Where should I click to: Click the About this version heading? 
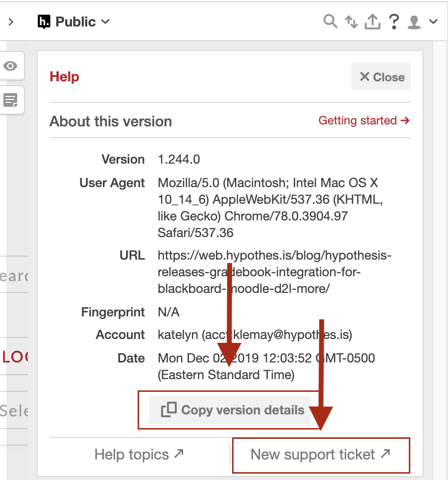[111, 121]
